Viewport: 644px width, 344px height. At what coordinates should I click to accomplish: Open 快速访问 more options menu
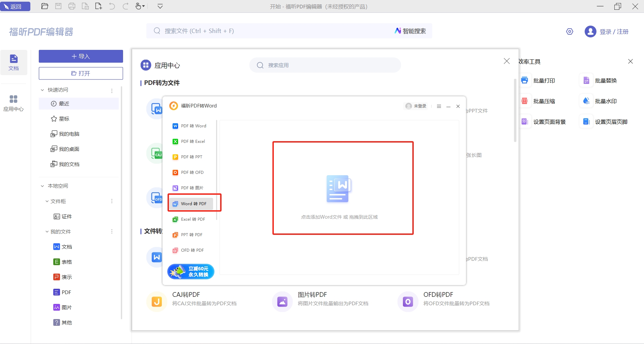click(x=112, y=91)
